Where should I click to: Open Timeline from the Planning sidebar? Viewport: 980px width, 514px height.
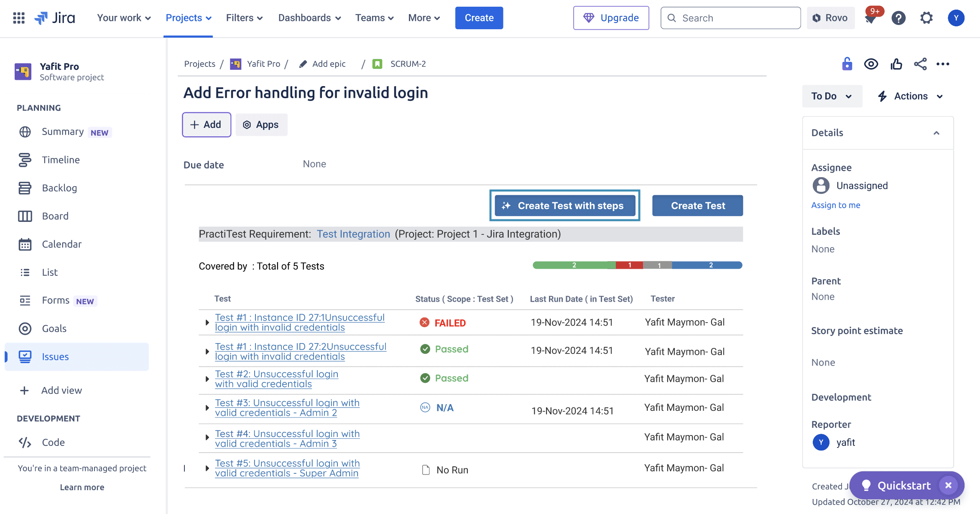pyautogui.click(x=60, y=160)
